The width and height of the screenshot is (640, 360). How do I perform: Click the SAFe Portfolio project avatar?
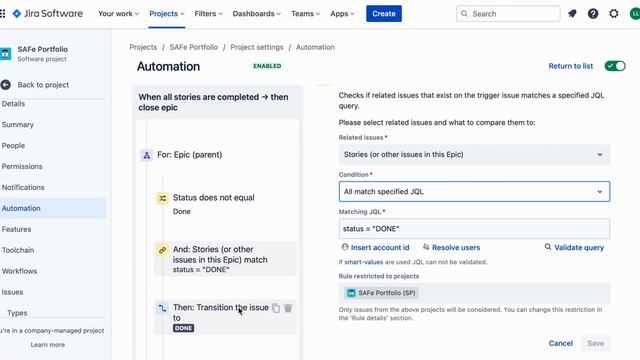point(5,53)
